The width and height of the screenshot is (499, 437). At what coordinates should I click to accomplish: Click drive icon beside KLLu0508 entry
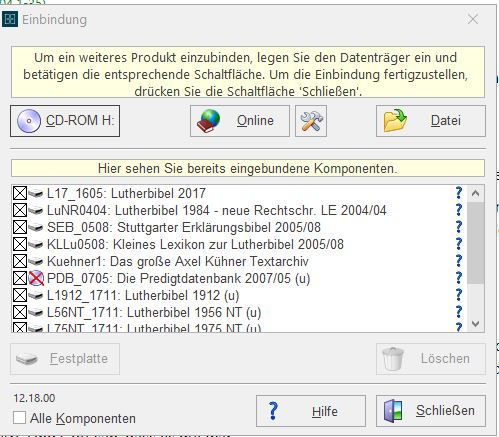[36, 244]
